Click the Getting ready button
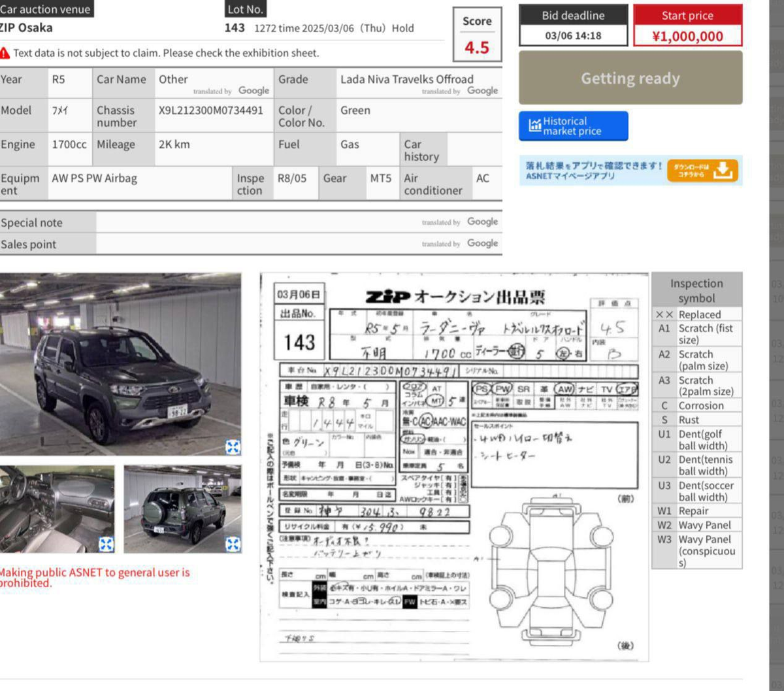 [x=630, y=78]
